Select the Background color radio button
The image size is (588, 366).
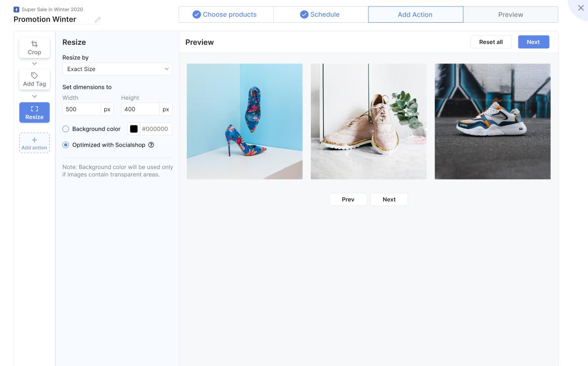(x=66, y=129)
